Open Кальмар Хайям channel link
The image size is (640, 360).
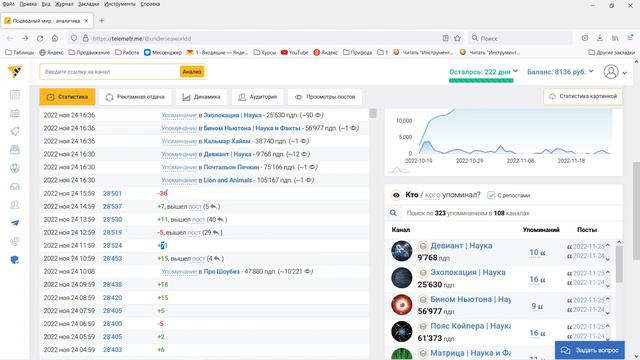[227, 141]
